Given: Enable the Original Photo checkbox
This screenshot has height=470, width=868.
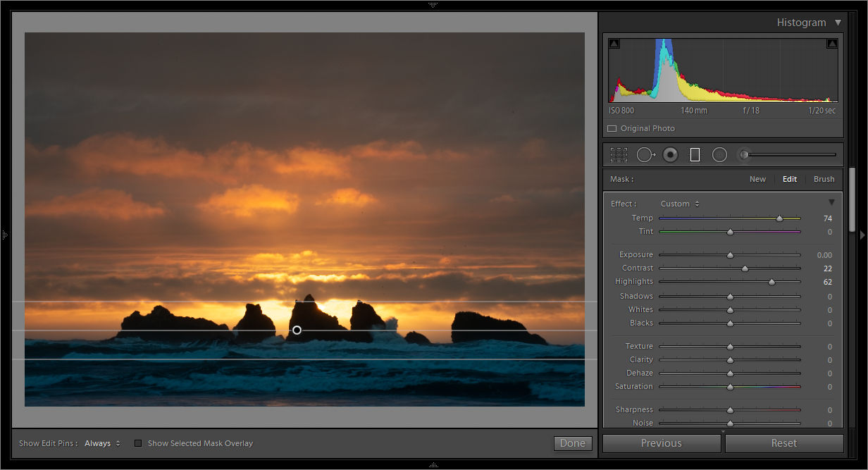Looking at the screenshot, I should [x=612, y=128].
